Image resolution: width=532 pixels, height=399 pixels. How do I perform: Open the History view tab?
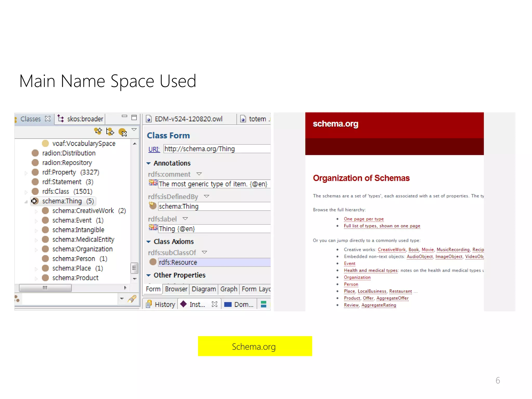[x=160, y=304]
